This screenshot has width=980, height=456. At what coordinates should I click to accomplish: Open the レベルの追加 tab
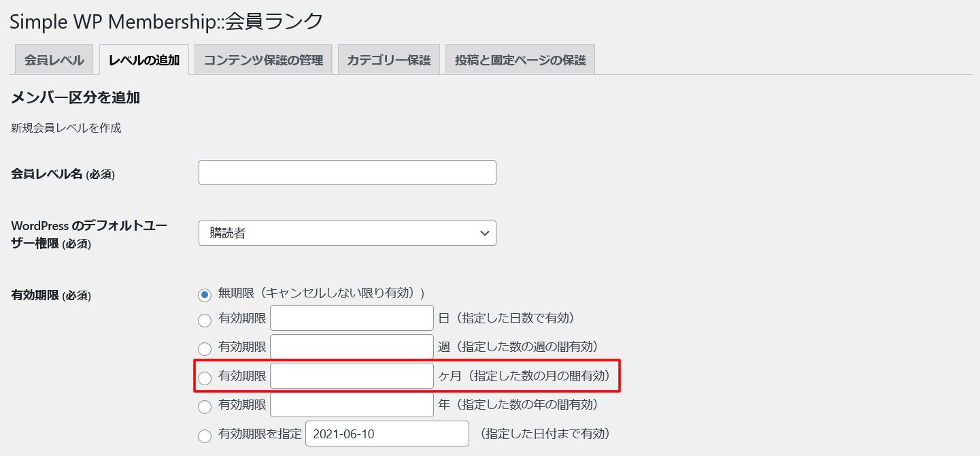(143, 59)
